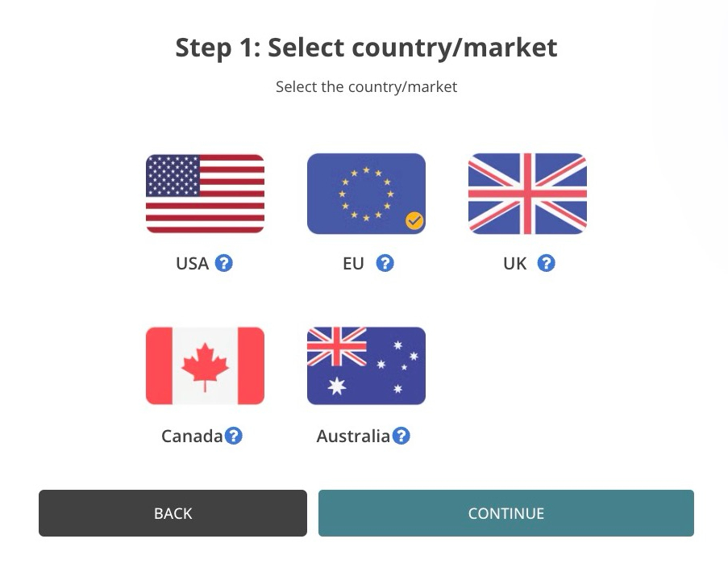Click the "Select the country/market" subtitle text

point(366,86)
